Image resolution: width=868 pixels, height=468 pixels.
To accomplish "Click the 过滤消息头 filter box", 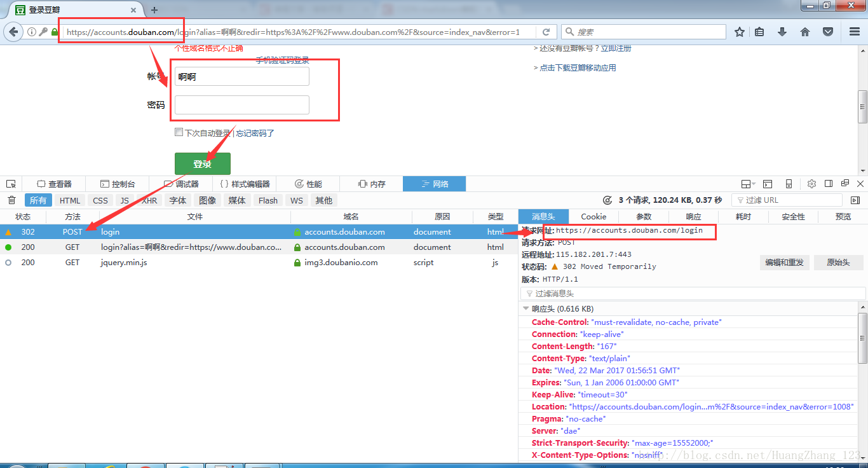I will coord(693,294).
